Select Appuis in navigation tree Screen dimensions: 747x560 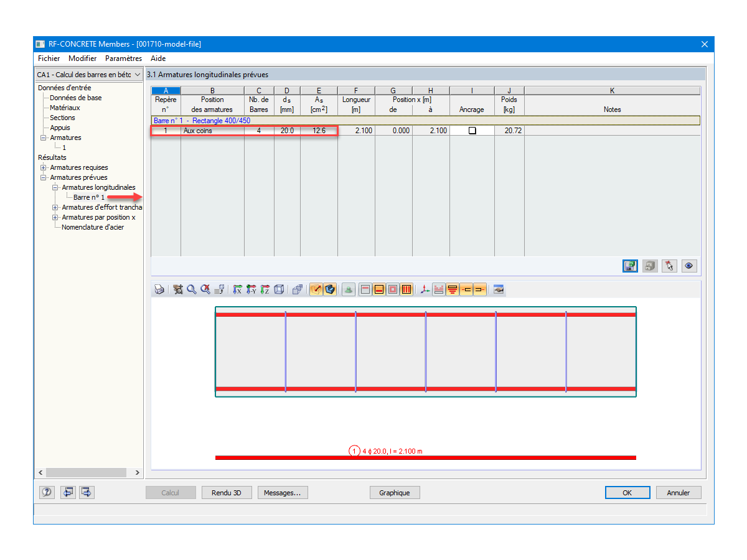[60, 128]
